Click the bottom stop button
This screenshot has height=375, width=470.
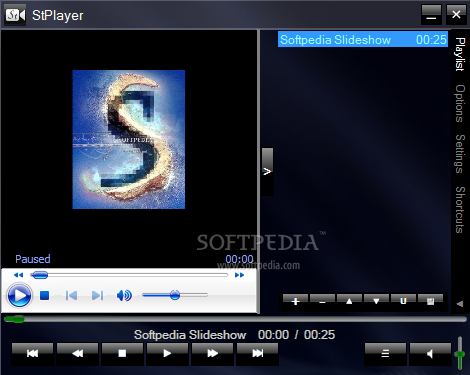[122, 353]
